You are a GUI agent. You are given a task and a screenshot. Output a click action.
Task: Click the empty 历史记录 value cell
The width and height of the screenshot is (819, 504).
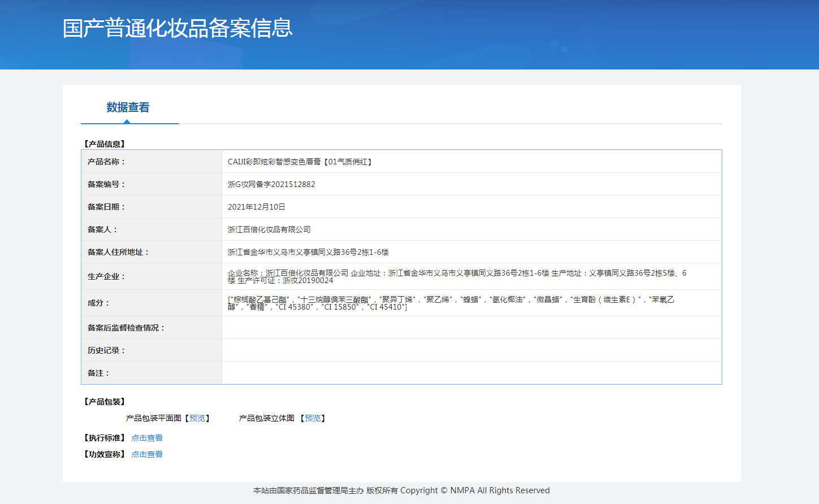(471, 350)
